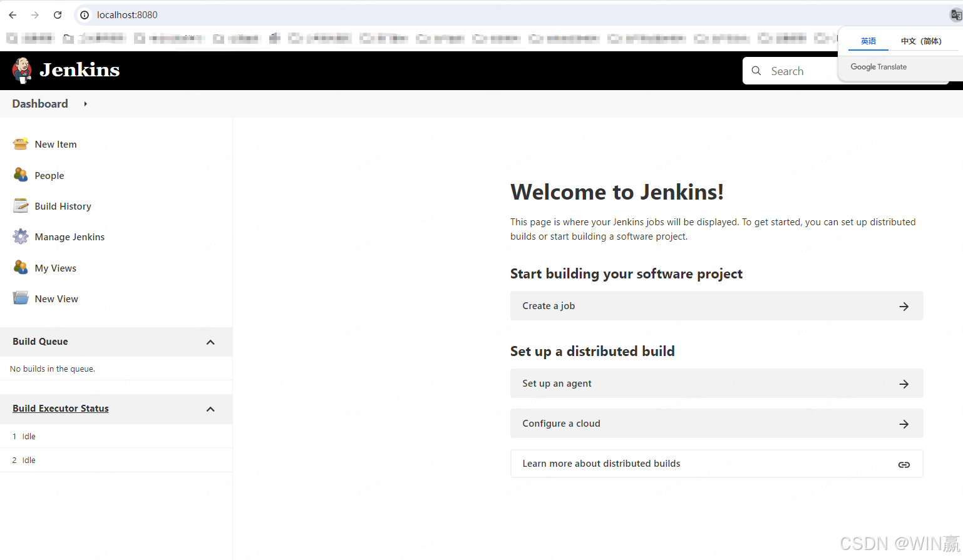Click Set up an agent button
963x560 pixels.
pyautogui.click(x=716, y=384)
